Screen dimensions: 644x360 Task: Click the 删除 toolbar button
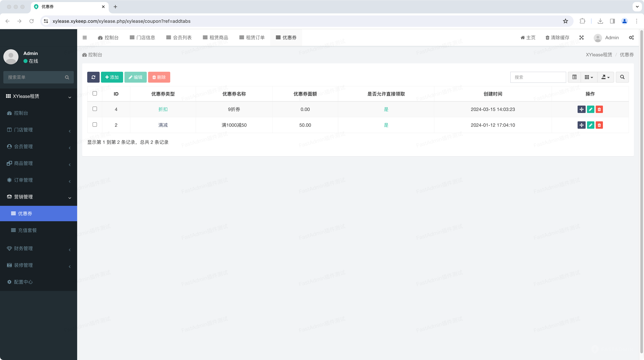click(x=159, y=77)
